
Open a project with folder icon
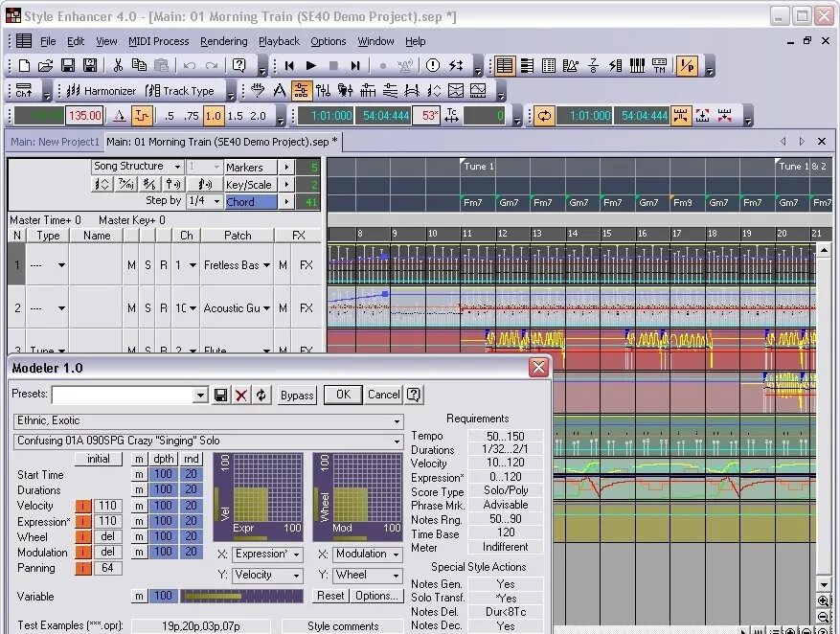[46, 66]
